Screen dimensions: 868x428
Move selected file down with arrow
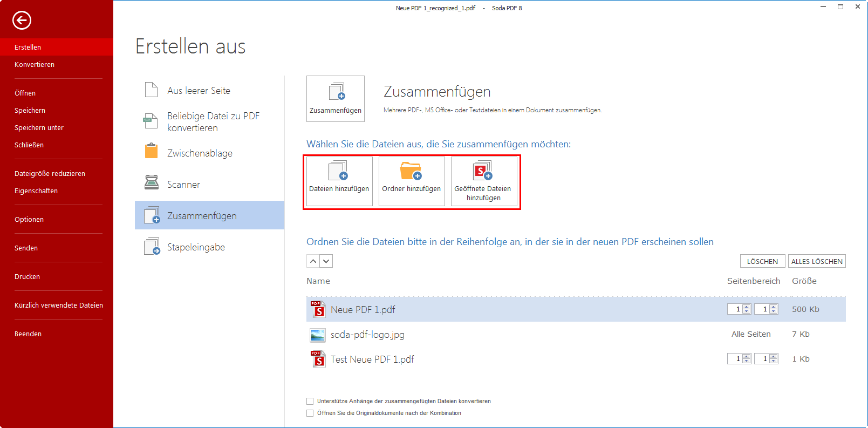(x=326, y=261)
